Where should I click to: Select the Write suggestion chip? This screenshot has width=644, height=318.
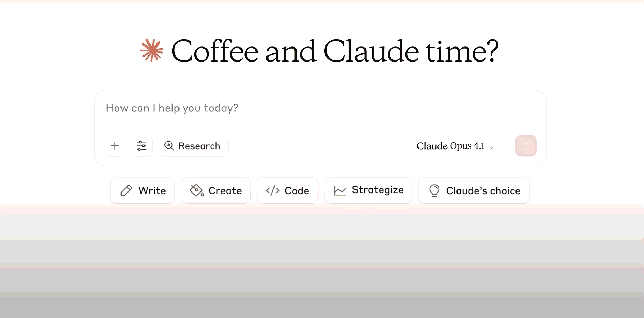(x=142, y=190)
